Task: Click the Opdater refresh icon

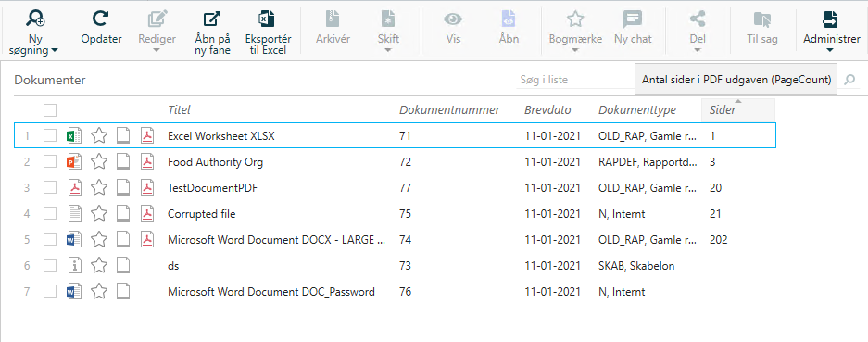Action: coord(101,19)
